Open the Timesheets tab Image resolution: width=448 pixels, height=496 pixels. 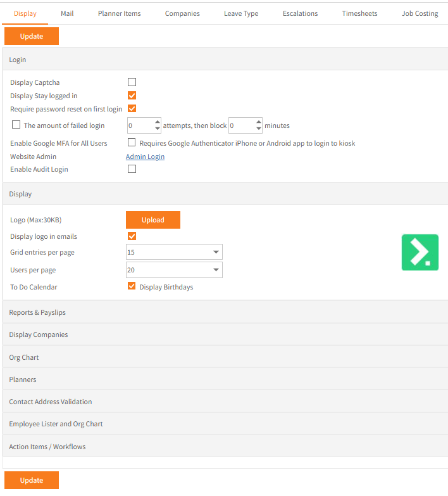coord(360,13)
